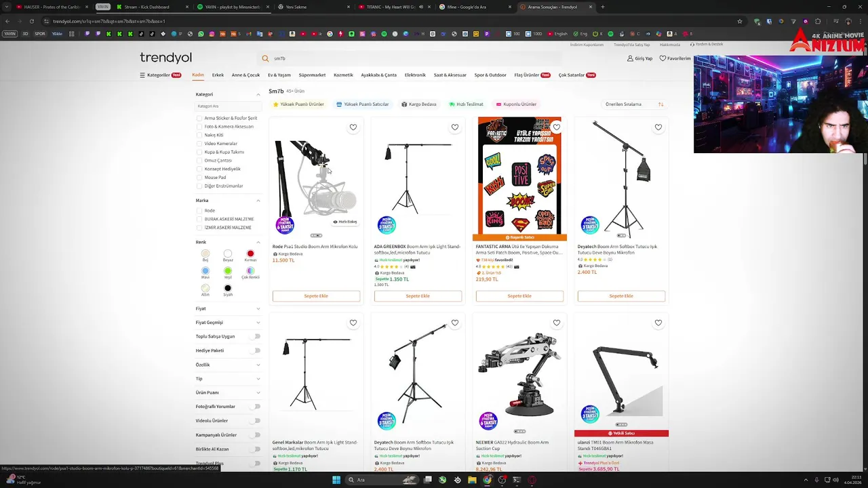Turn on Fotoğraflı Yorumlar toggle
This screenshot has width=868, height=488.
(256, 407)
